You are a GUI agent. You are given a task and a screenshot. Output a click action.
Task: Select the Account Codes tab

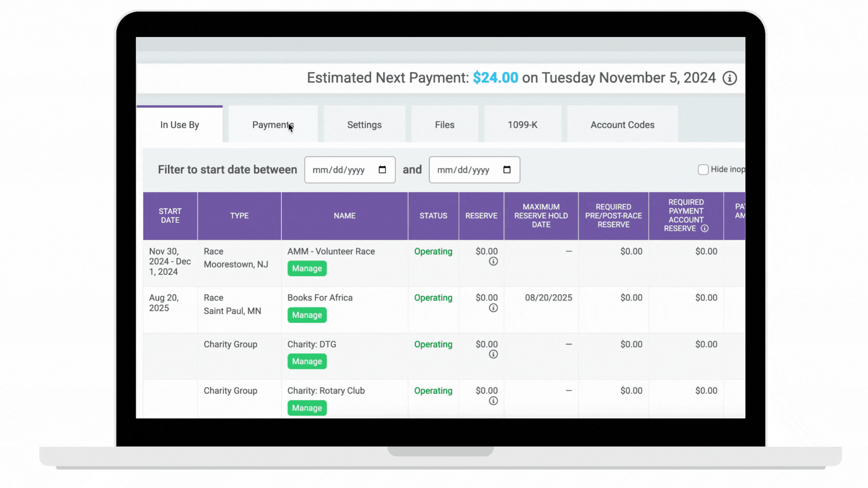click(622, 125)
